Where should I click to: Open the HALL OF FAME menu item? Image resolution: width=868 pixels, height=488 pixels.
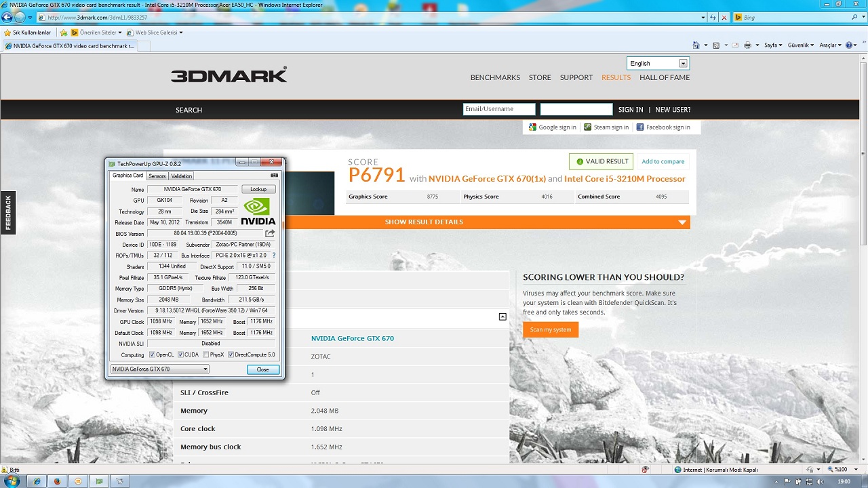[665, 77]
